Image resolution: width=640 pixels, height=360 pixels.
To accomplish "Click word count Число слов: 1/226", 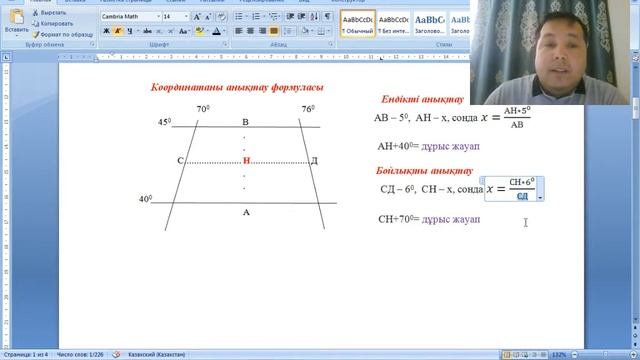I will (x=80, y=355).
